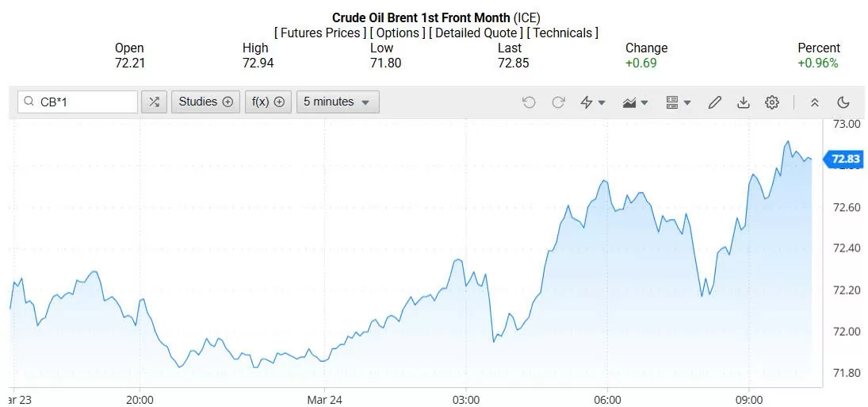Open the events lightning dropdown
Screen dimensions: 868x407
[x=592, y=102]
